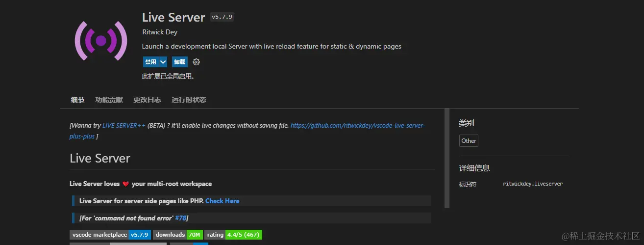Click the rating 4.4/5 (467) badge
This screenshot has width=644, height=245.
point(233,235)
